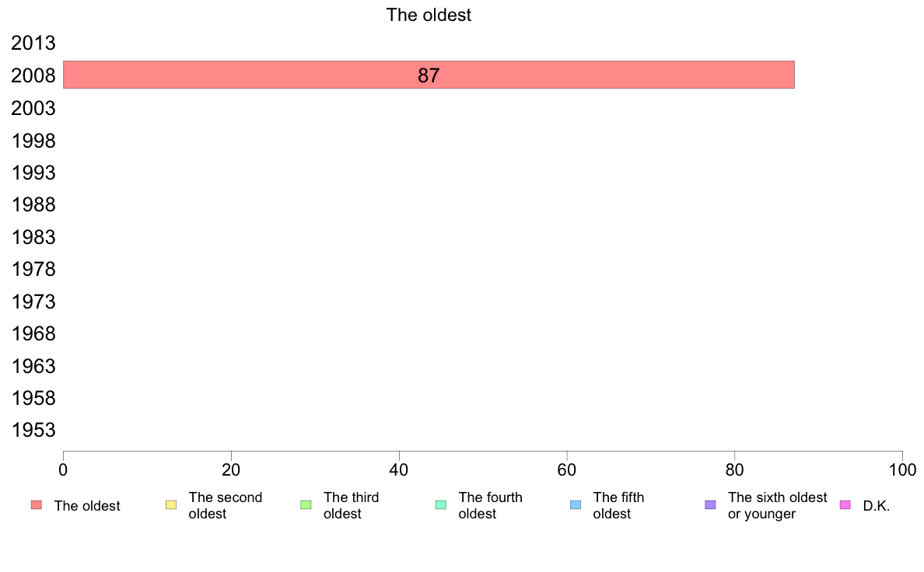Screen dimensions: 924x572
Task: Select the 2008 year label
Action: (x=33, y=75)
